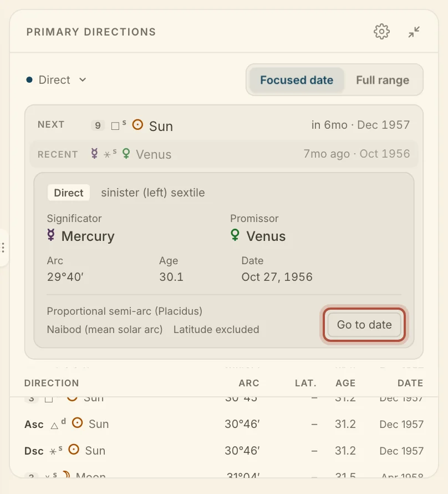This screenshot has height=494, width=448.
Task: Sort by DIRECTION column header
Action: [52, 383]
